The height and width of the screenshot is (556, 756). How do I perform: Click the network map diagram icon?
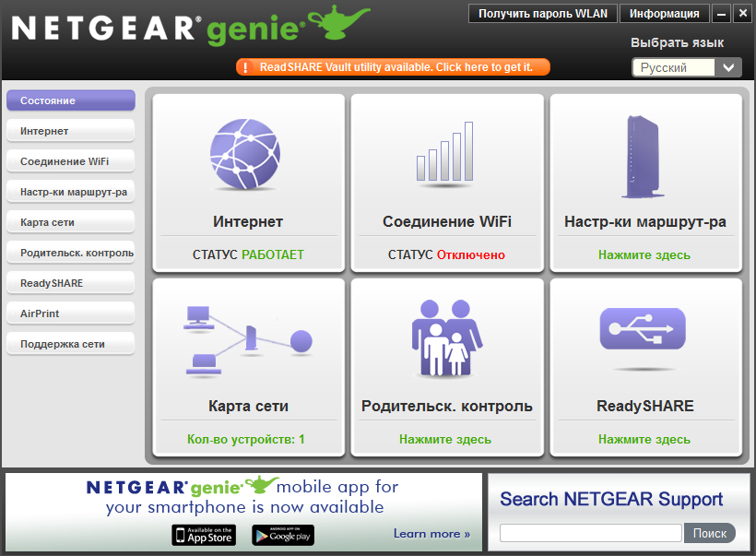248,340
